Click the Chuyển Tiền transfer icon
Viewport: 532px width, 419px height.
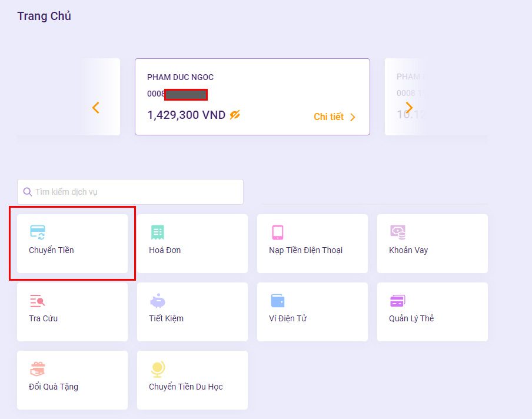point(38,232)
